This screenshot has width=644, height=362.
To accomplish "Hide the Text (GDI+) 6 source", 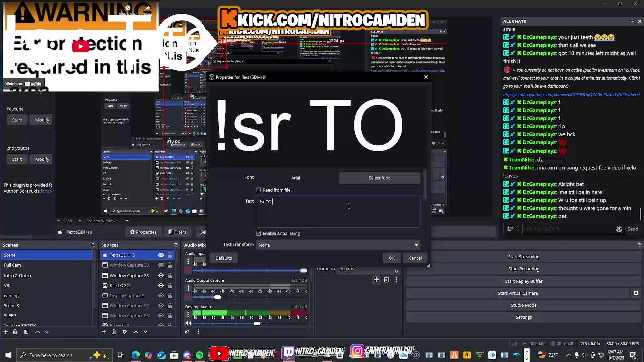I will click(x=161, y=255).
